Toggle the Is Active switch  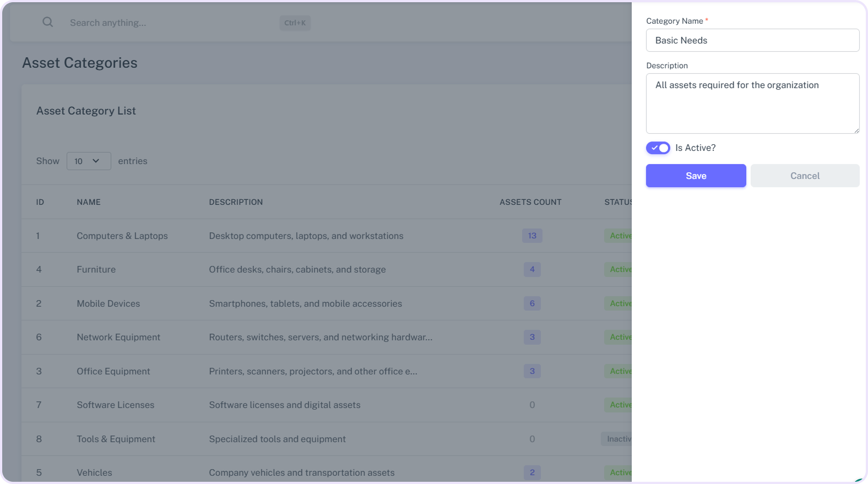point(658,148)
